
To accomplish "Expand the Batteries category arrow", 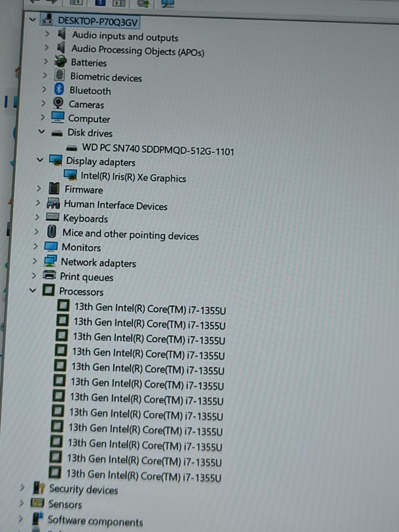I will click(45, 62).
